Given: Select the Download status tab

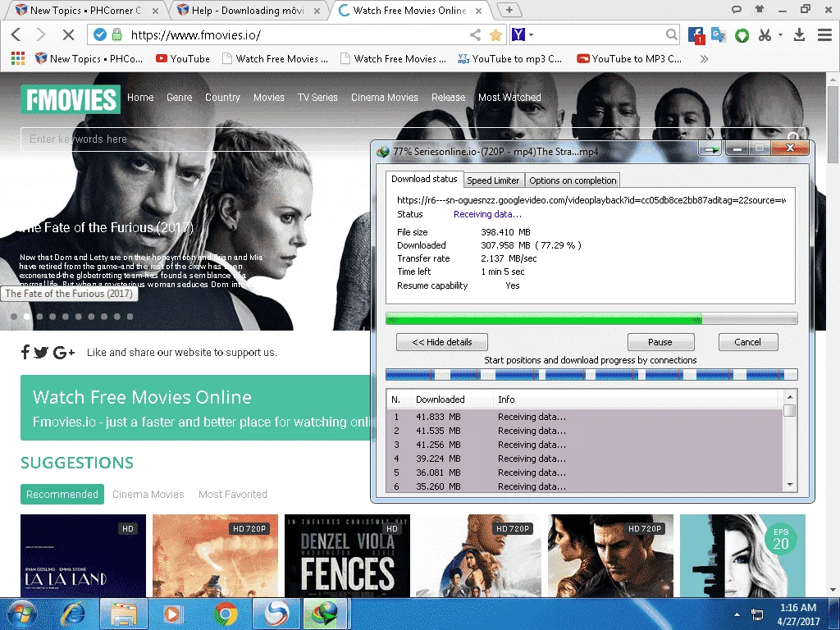Looking at the screenshot, I should click(x=424, y=179).
